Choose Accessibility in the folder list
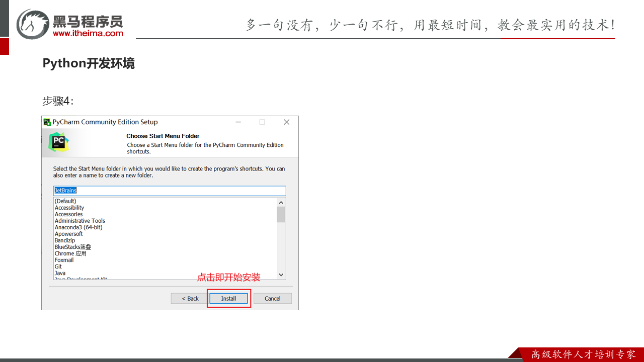644x362 pixels. 69,208
